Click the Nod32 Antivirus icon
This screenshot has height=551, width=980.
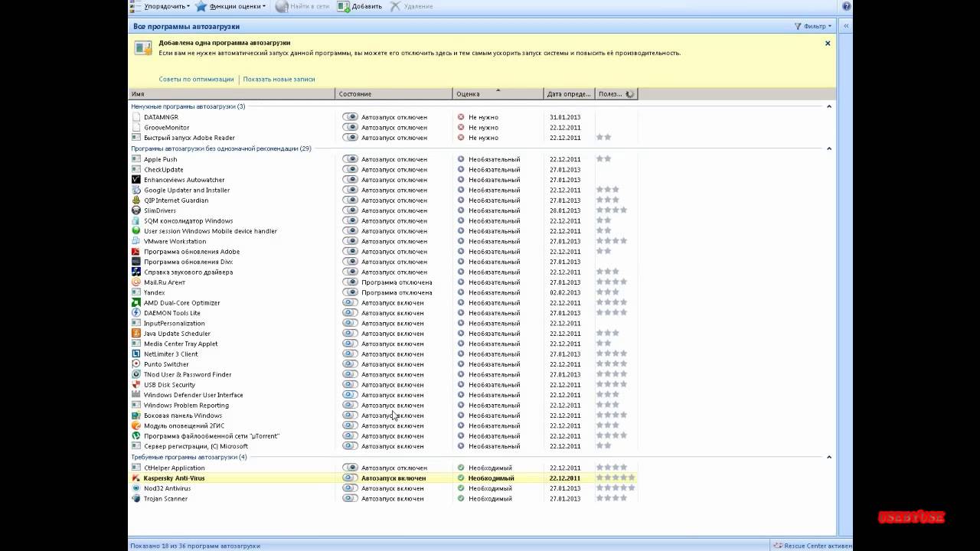(x=136, y=488)
